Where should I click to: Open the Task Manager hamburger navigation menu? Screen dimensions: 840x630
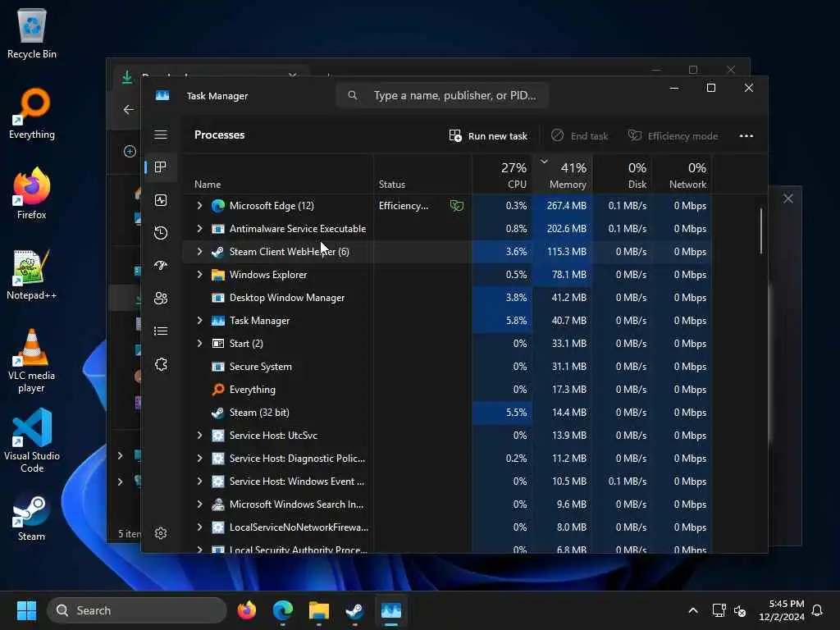tap(161, 135)
